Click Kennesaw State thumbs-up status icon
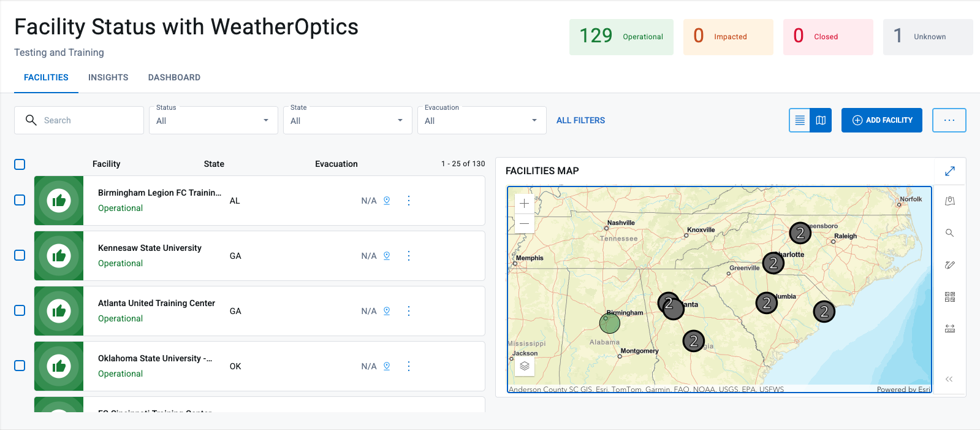 (x=59, y=256)
